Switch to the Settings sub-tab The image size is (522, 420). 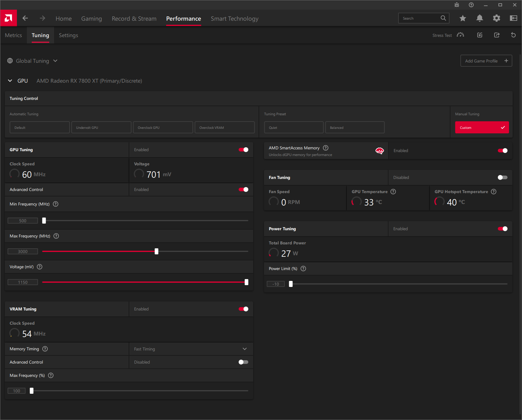69,35
